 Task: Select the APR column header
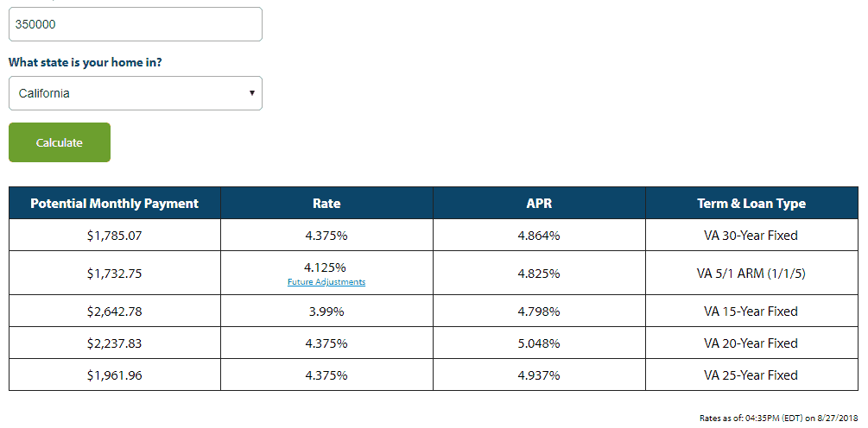point(539,204)
